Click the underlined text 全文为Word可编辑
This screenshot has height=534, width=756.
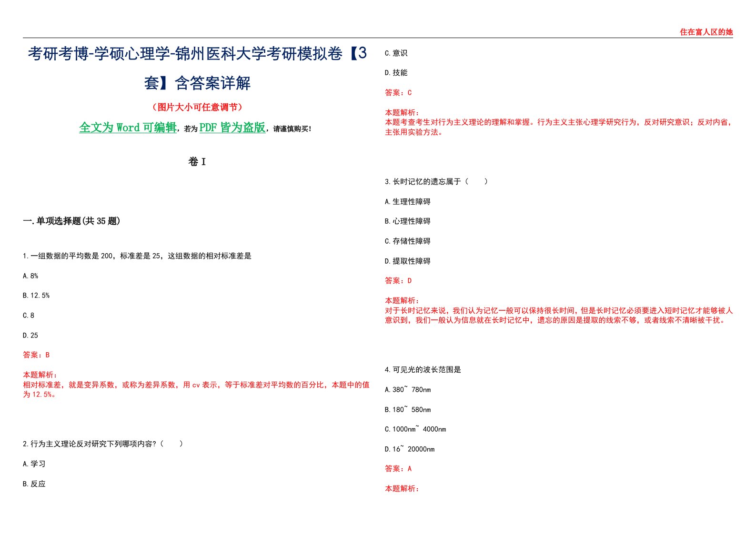[x=128, y=128]
